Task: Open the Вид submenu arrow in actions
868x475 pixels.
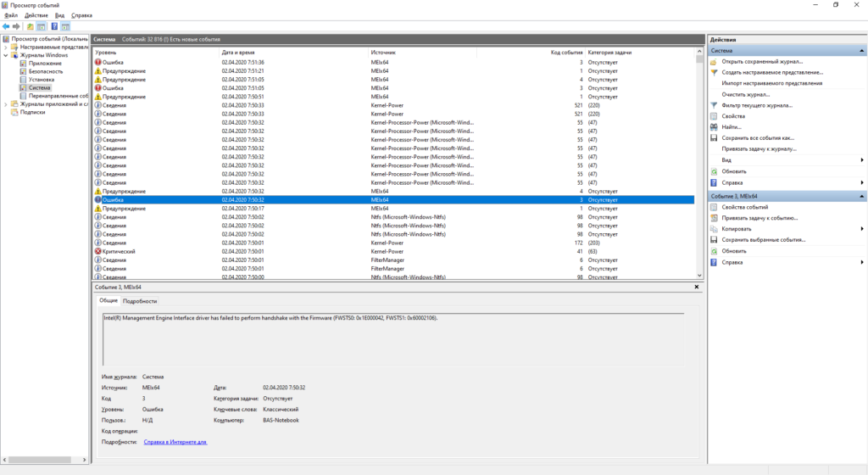Action: 862,160
